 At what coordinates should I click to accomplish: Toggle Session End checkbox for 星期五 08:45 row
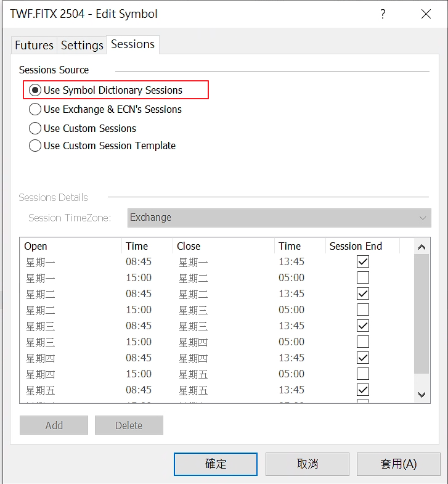coord(363,390)
